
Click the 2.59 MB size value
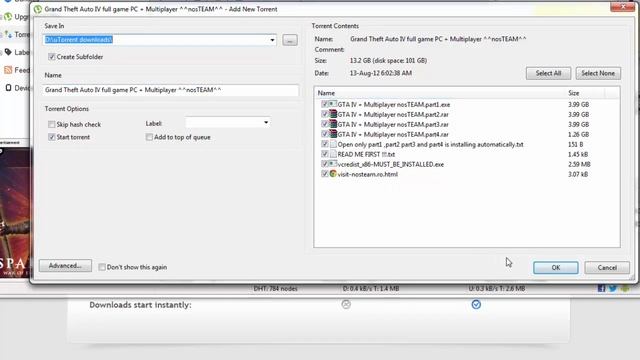[579, 164]
